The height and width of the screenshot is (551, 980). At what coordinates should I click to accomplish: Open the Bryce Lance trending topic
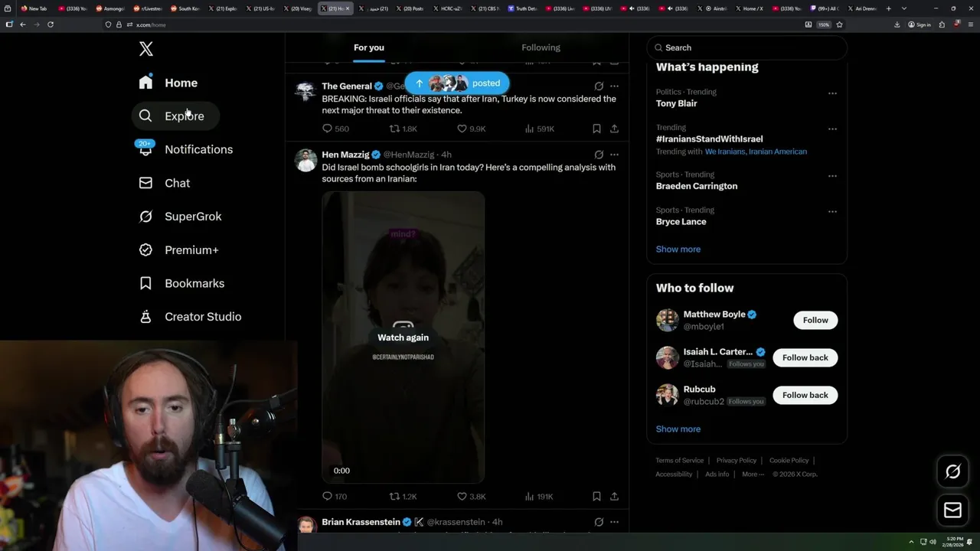coord(681,222)
